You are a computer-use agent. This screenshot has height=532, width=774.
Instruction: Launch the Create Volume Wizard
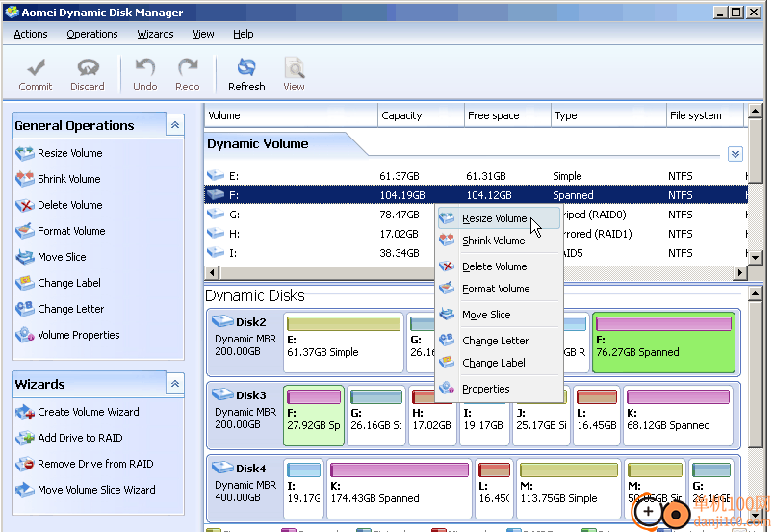(x=78, y=412)
